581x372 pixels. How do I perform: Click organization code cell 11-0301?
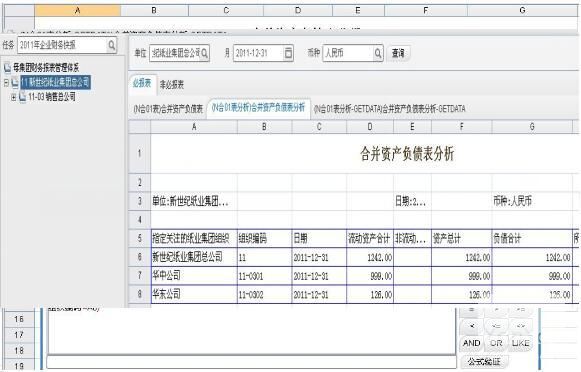pos(265,276)
